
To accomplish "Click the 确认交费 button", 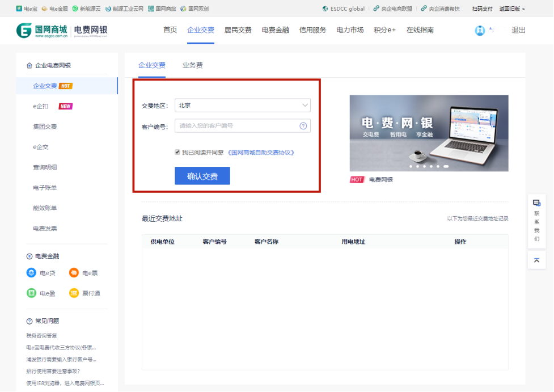I will tap(202, 176).
